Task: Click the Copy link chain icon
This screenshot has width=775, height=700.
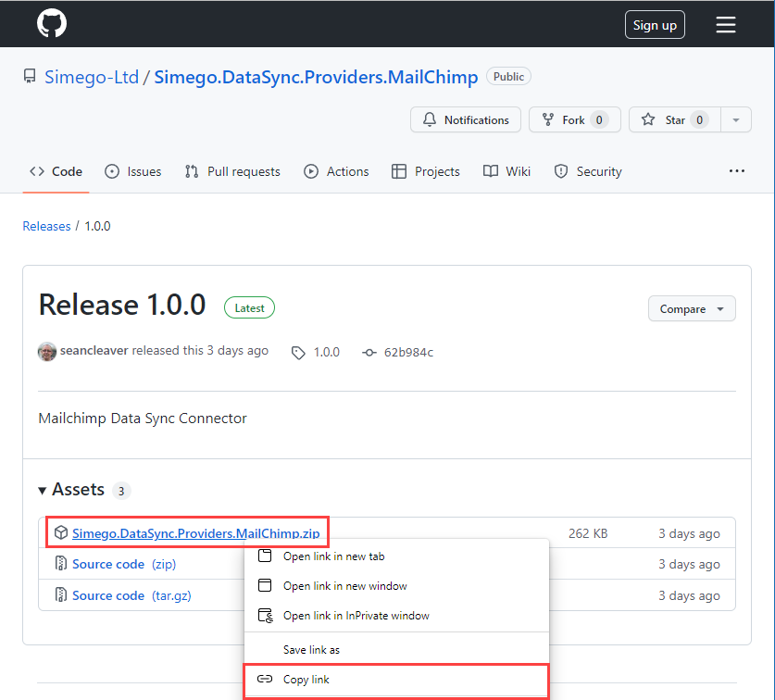Action: click(x=265, y=679)
